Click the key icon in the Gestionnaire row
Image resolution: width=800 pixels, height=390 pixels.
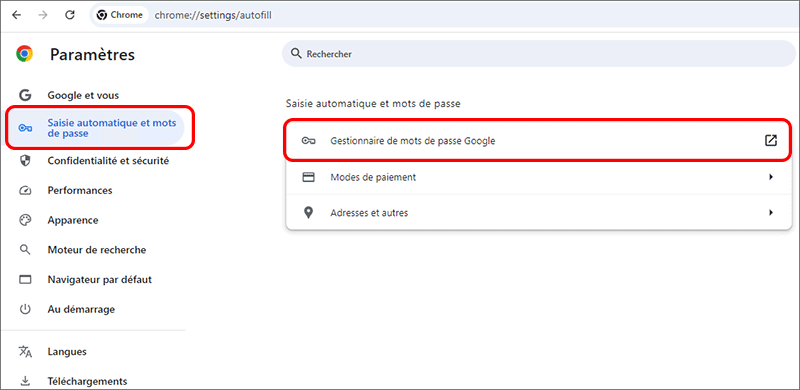(308, 141)
